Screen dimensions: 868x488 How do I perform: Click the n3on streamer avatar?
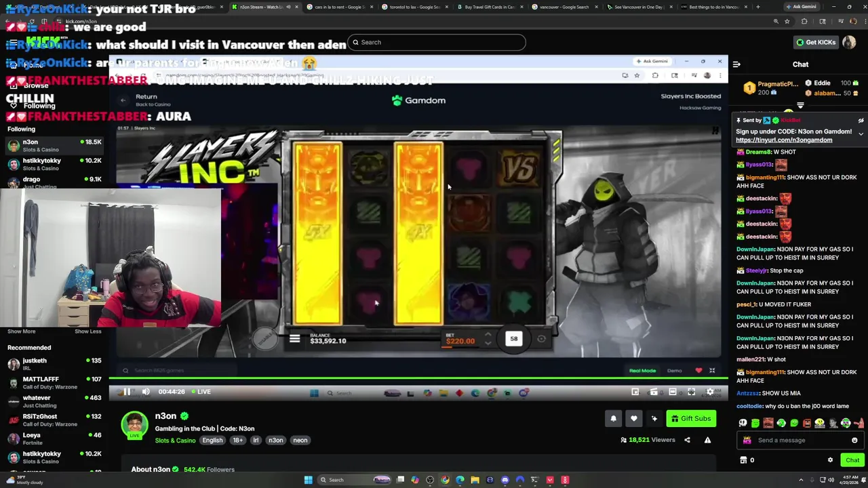pos(134,425)
